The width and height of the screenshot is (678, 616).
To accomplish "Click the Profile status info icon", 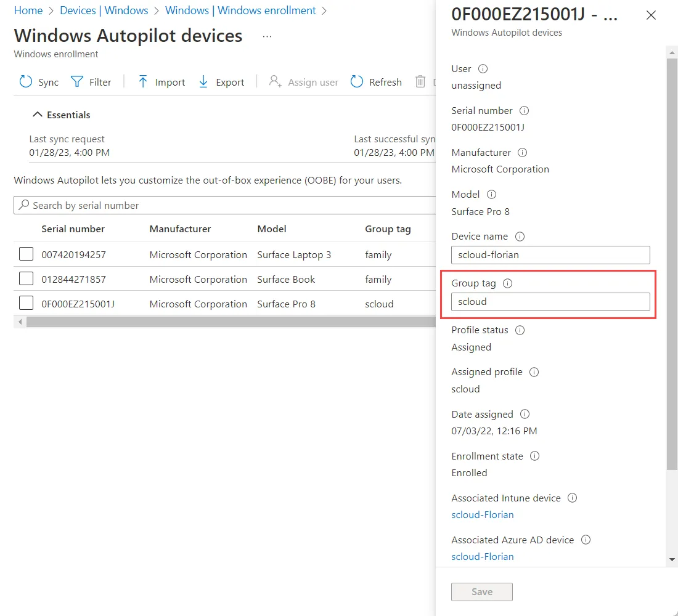I will click(520, 330).
